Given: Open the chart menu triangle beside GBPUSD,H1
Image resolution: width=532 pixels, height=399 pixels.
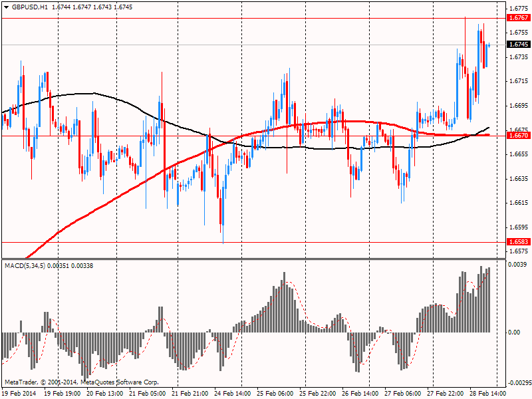Looking at the screenshot, I should 7,7.
